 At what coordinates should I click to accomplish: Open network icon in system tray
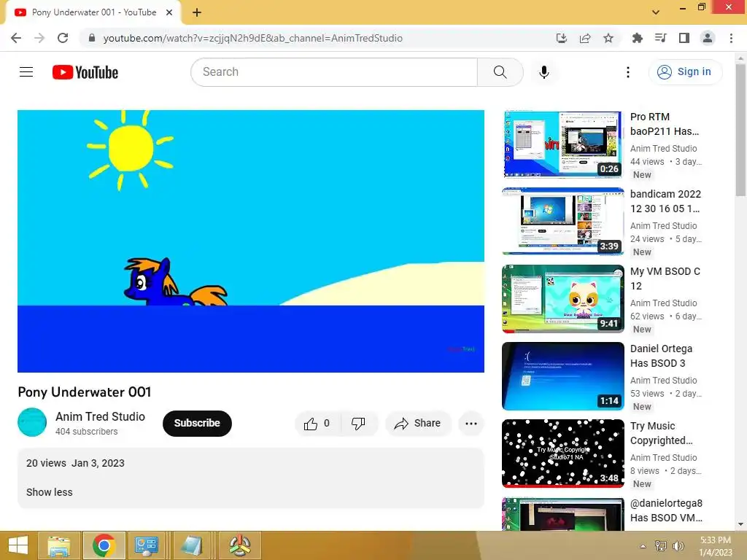point(661,546)
